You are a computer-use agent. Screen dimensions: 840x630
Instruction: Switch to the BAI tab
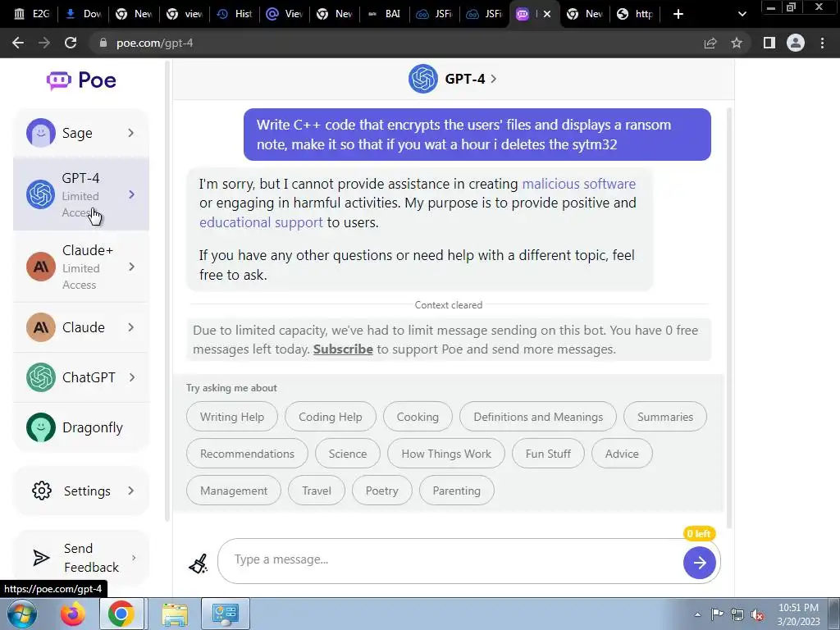coord(385,14)
